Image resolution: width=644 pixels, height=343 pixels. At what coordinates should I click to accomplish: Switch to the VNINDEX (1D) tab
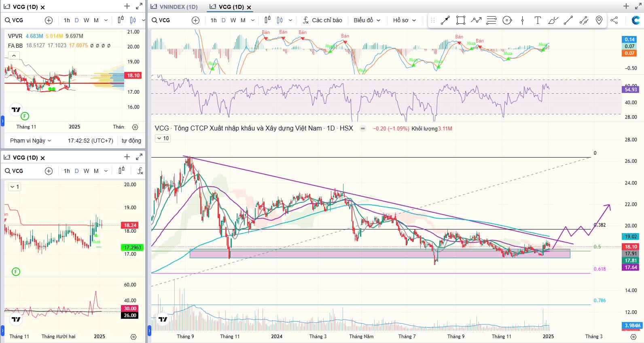point(174,7)
